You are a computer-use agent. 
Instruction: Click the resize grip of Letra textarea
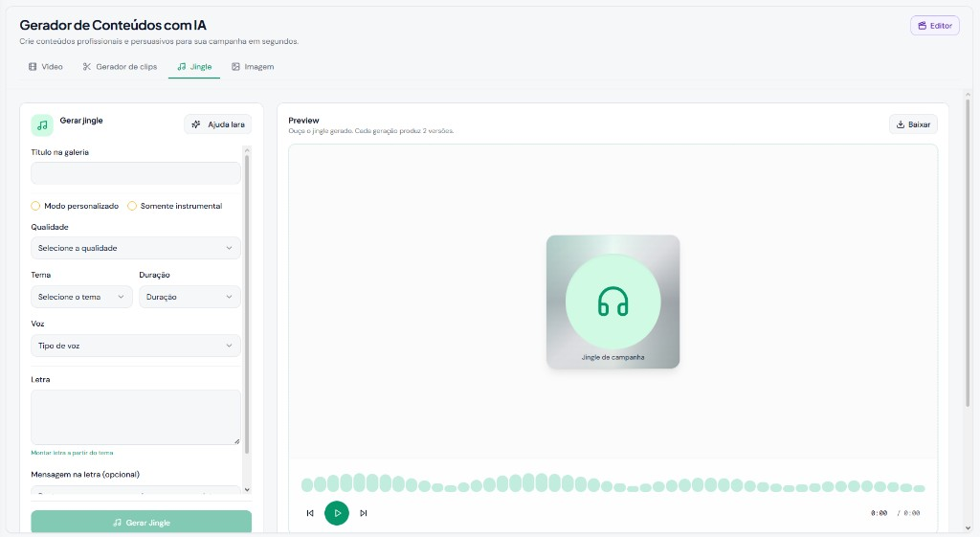(x=237, y=441)
